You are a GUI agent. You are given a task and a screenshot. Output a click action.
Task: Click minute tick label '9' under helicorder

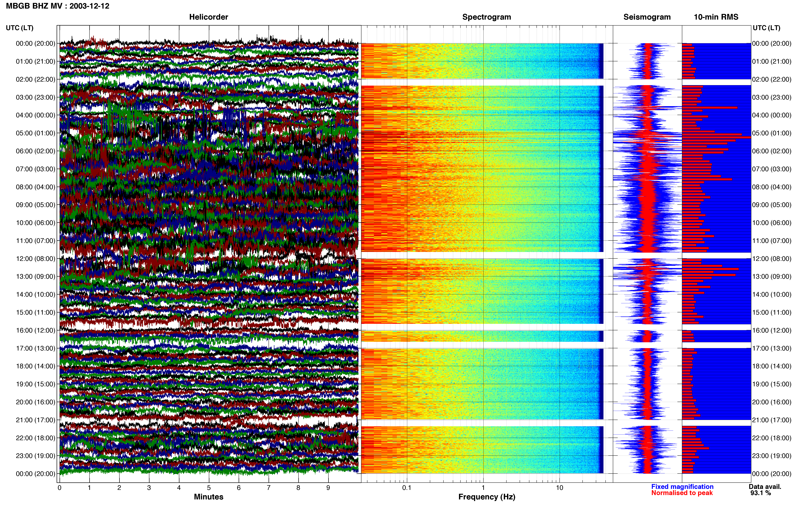point(328,487)
